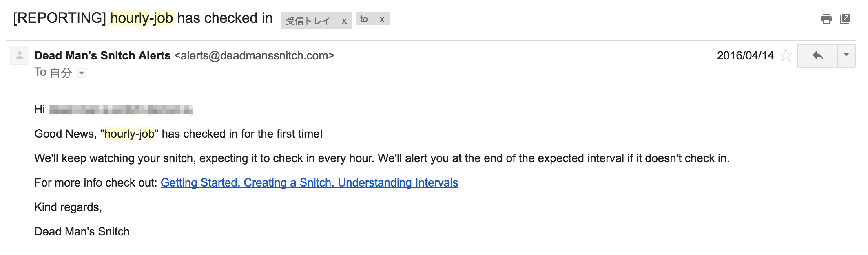Click the "Kind regards," closing line
Viewport: 868px width, 255px height.
click(x=68, y=207)
